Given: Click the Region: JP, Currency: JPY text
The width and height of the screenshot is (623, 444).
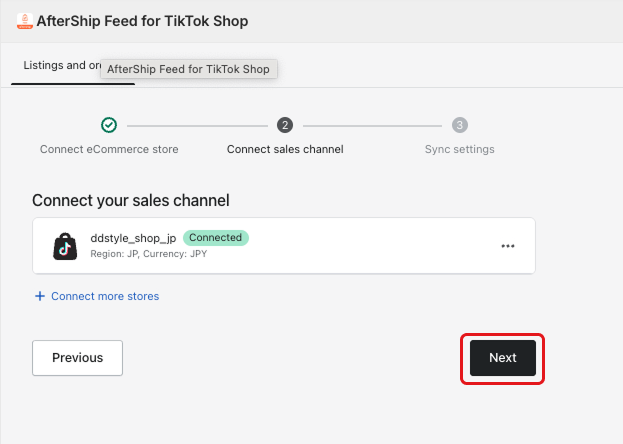Looking at the screenshot, I should click(149, 254).
